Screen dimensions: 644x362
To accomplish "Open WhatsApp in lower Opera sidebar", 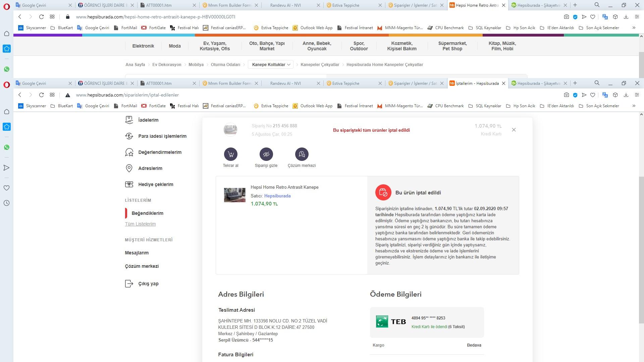I will pos(6,147).
